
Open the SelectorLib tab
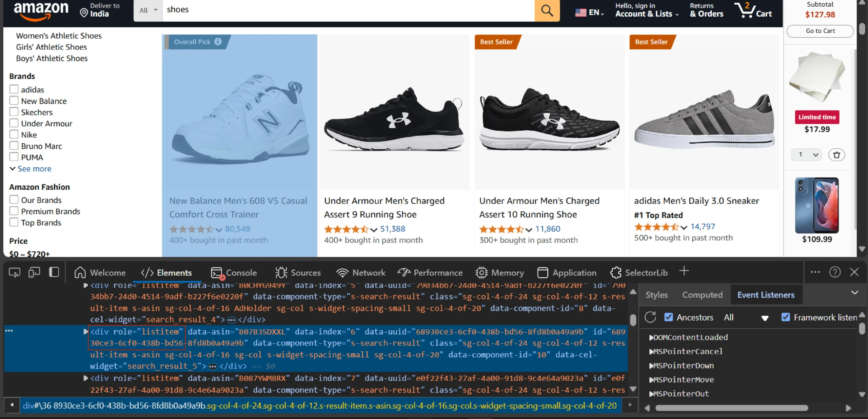point(639,273)
